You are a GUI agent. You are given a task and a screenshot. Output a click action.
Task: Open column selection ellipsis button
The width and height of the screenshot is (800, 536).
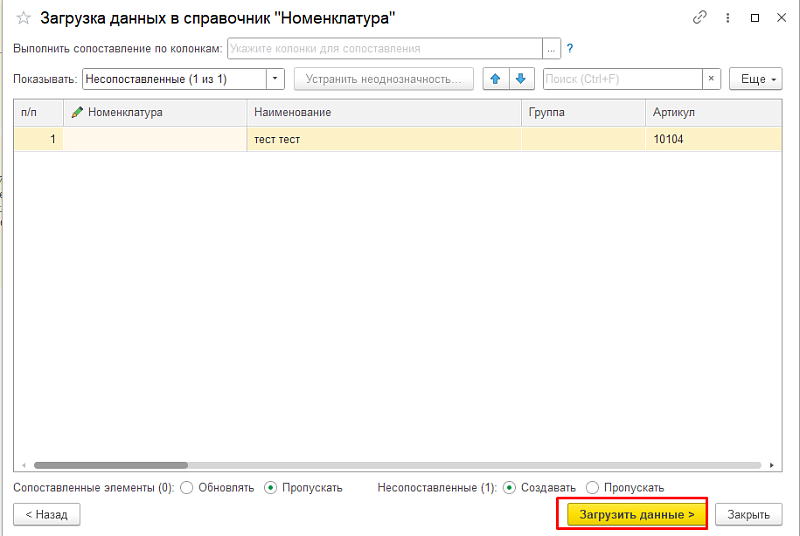[x=551, y=48]
